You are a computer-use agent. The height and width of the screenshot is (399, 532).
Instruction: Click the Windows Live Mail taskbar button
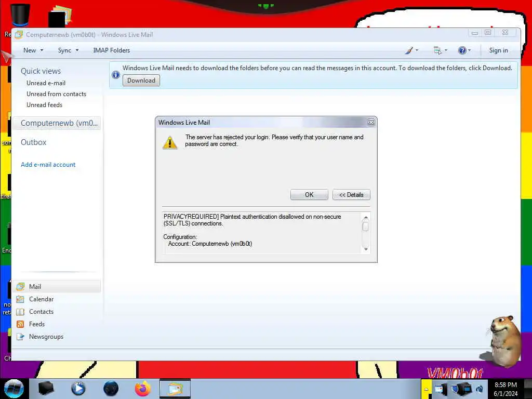click(175, 389)
